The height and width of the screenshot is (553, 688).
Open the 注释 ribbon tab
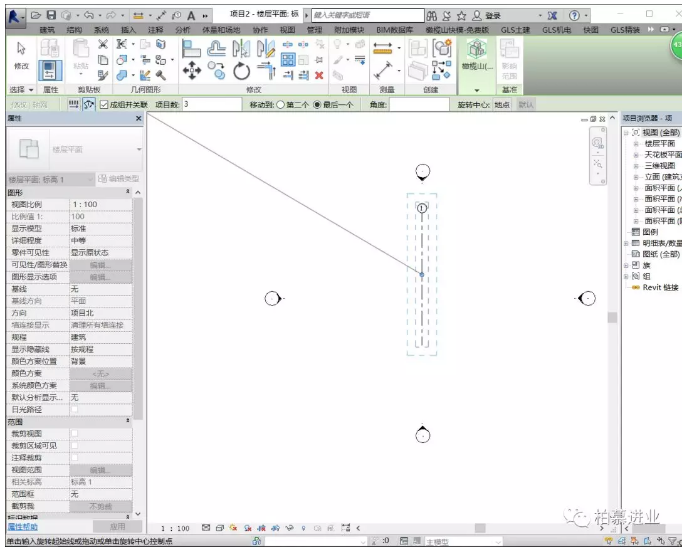[155, 30]
